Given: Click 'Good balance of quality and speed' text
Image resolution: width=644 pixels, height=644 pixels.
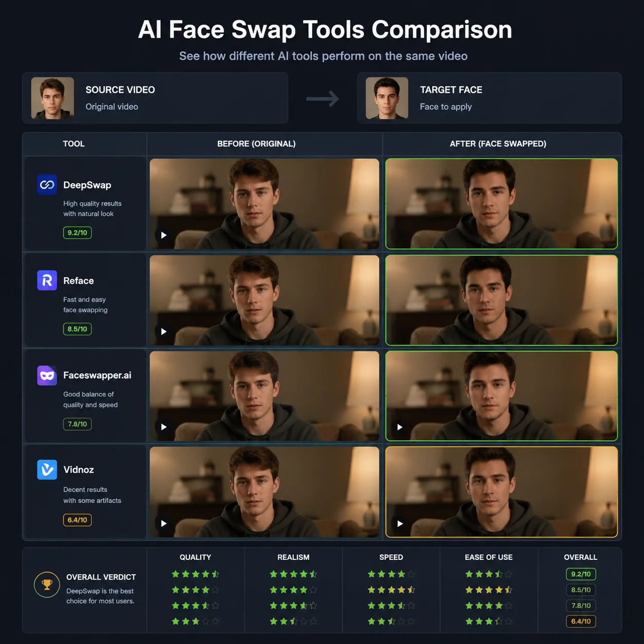Looking at the screenshot, I should tap(90, 400).
